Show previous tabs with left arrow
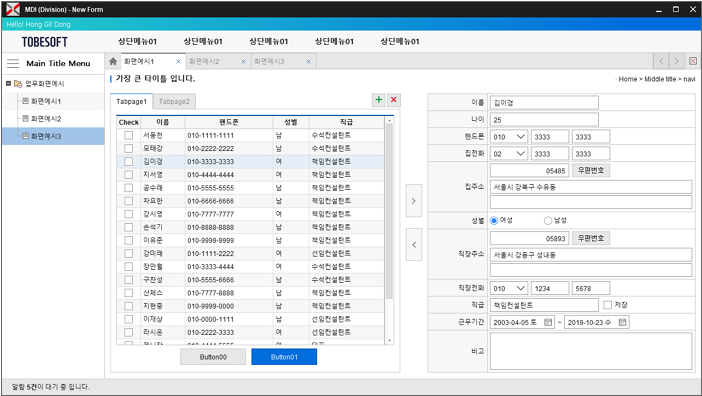This screenshot has height=396, width=702. click(661, 61)
